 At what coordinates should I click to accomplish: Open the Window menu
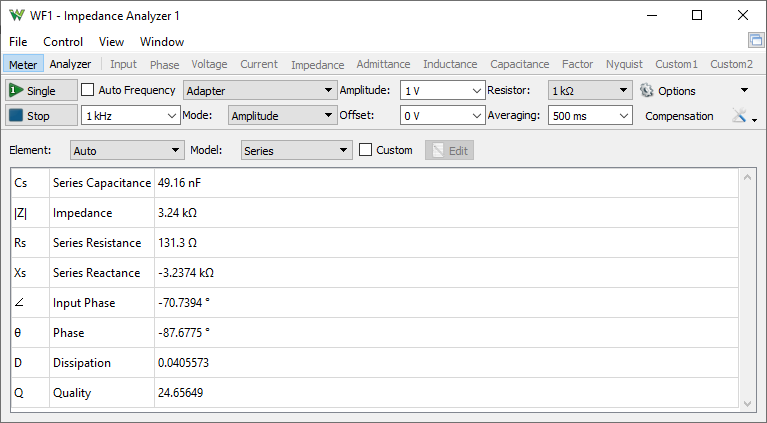(162, 42)
